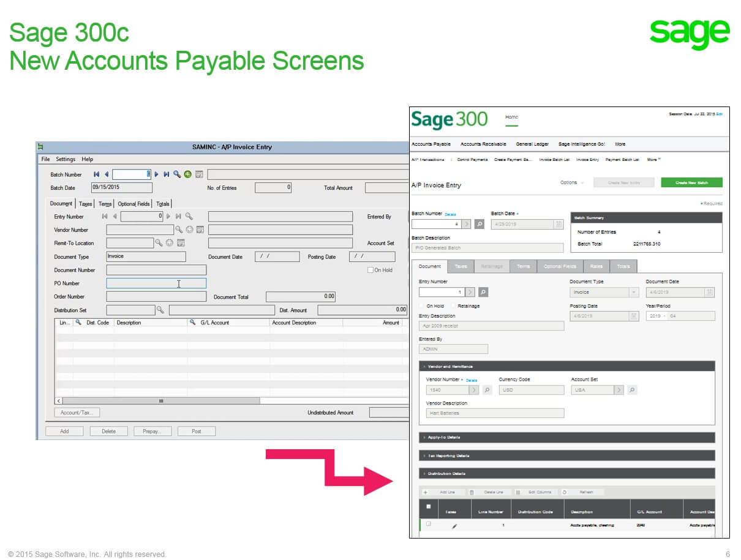The width and height of the screenshot is (741, 560).
Task: Check select-all box in distribution grid header
Action: (x=428, y=507)
